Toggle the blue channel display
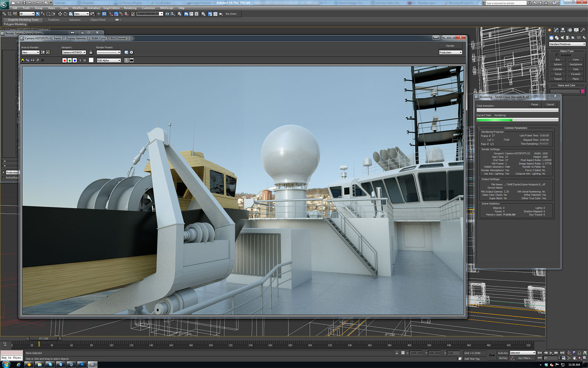The height and width of the screenshot is (368, 588). [x=75, y=60]
